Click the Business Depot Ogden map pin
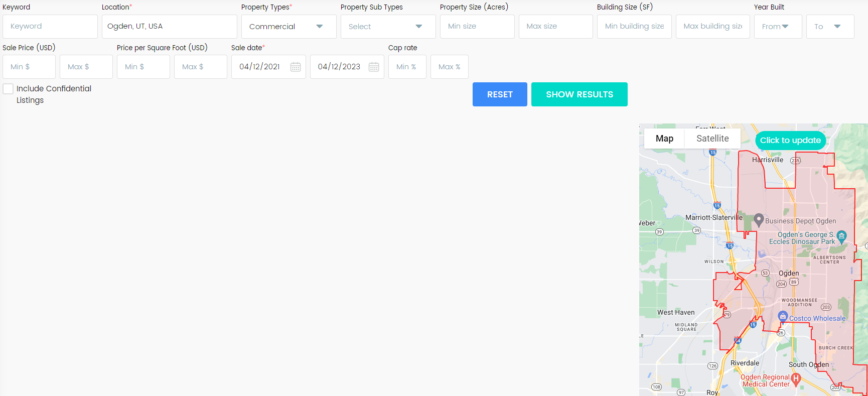868x396 pixels. coord(759,219)
